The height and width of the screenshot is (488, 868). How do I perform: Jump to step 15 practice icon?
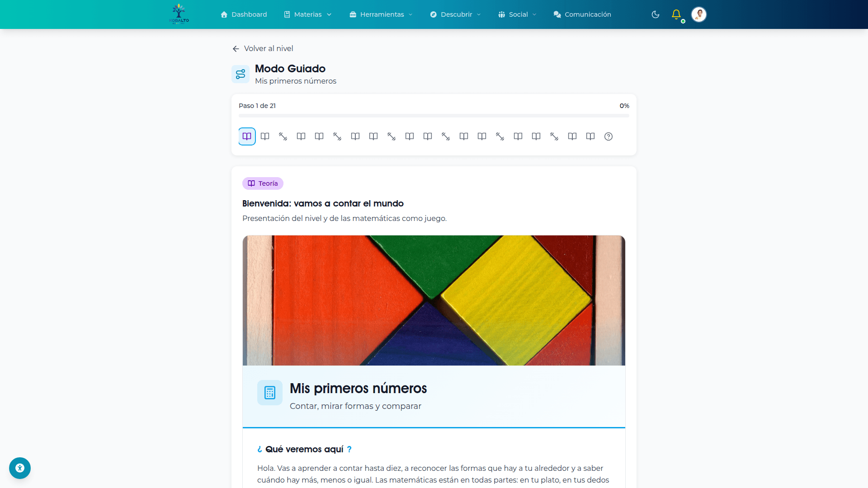(x=500, y=136)
